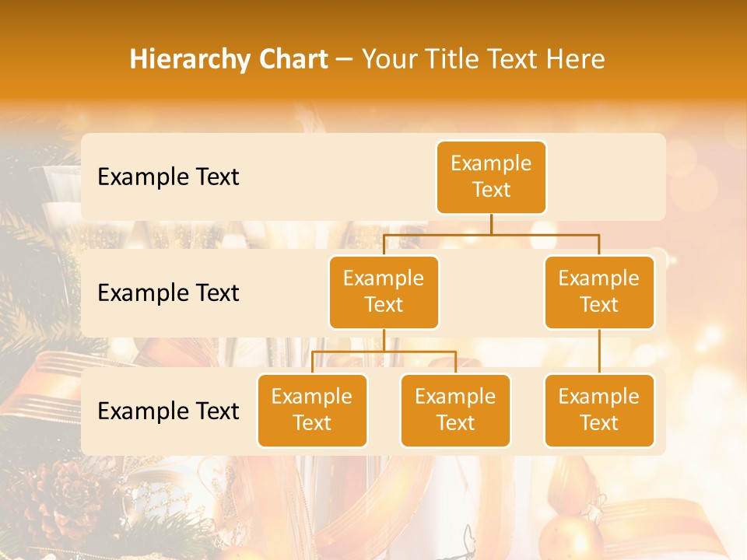Image resolution: width=747 pixels, height=560 pixels.
Task: Click the top-level hierarchy box
Action: [x=491, y=177]
